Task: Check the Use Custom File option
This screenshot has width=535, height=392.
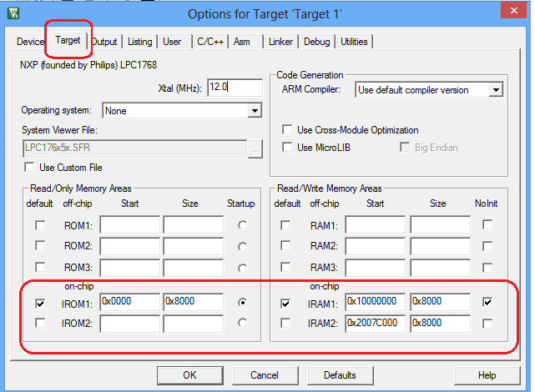Action: coord(28,168)
